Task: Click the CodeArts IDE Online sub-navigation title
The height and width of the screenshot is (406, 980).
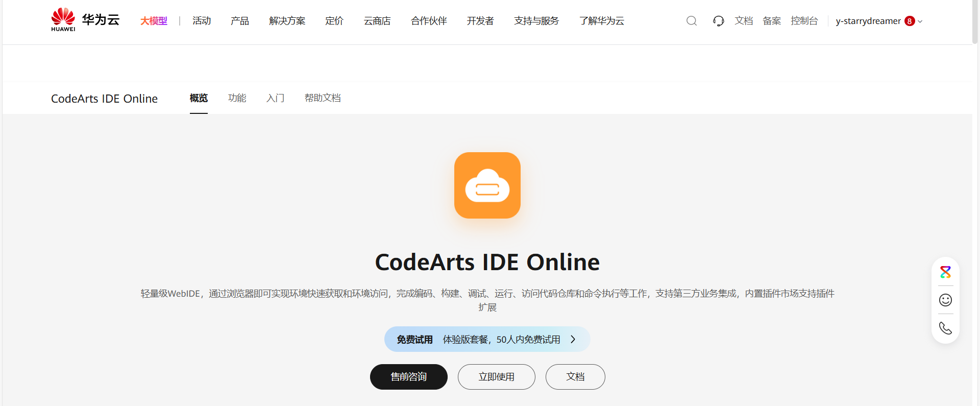Action: (x=104, y=99)
